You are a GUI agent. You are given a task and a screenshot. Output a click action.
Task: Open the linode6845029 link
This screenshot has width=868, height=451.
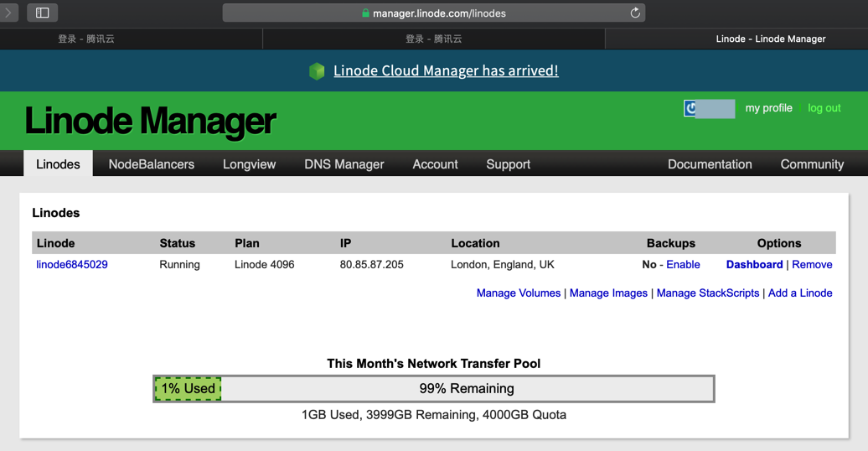click(x=72, y=265)
